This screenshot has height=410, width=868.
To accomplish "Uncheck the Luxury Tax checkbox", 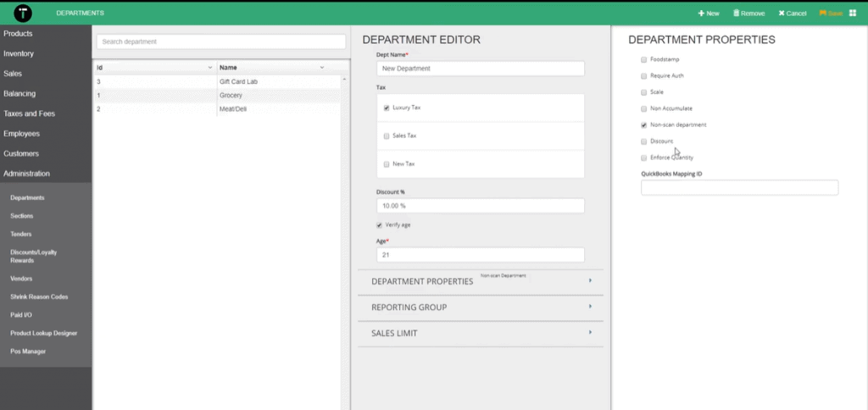I will (387, 108).
